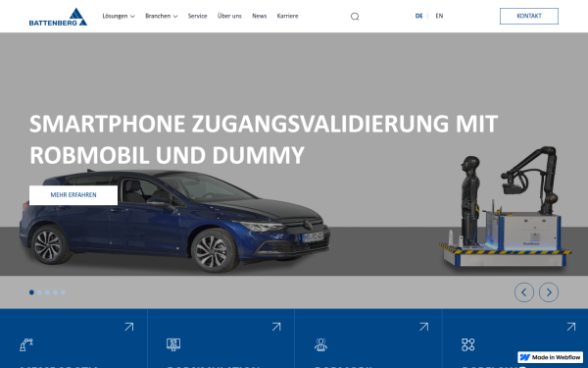The height and width of the screenshot is (368, 588).
Task: Click the flow diagram icon in fourth tile
Action: pyautogui.click(x=468, y=344)
